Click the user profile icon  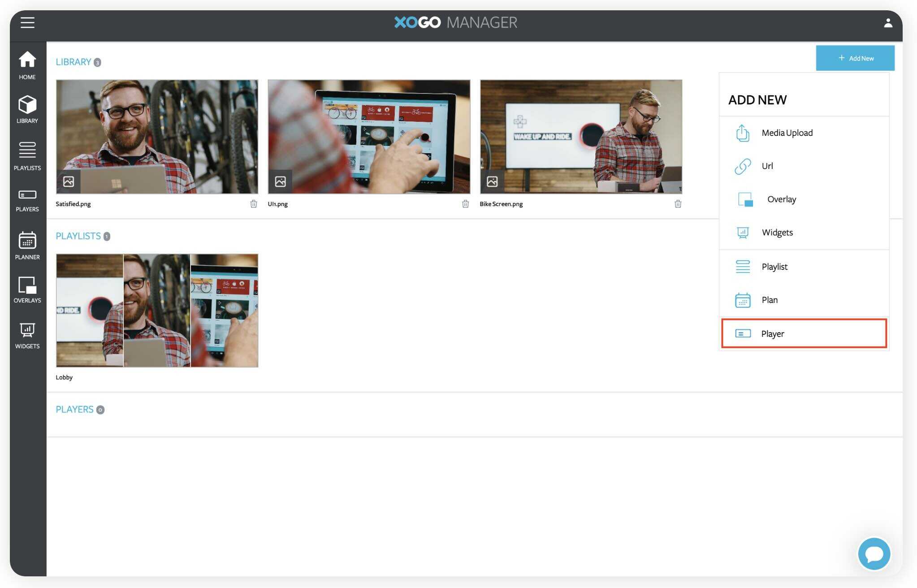887,23
